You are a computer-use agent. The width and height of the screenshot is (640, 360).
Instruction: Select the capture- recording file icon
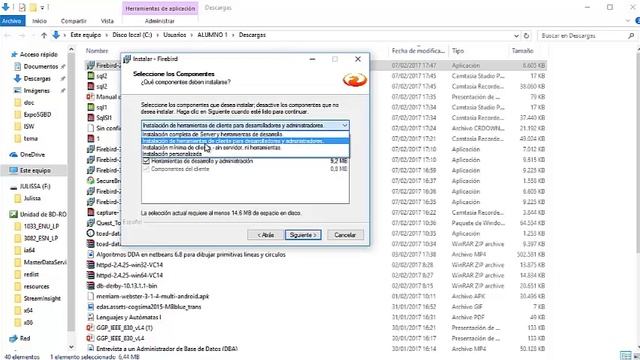(x=91, y=212)
